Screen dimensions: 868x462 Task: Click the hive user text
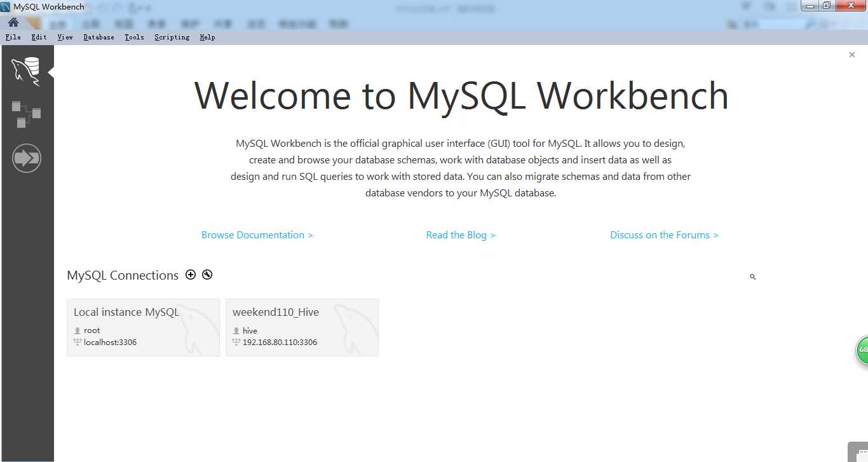(250, 330)
